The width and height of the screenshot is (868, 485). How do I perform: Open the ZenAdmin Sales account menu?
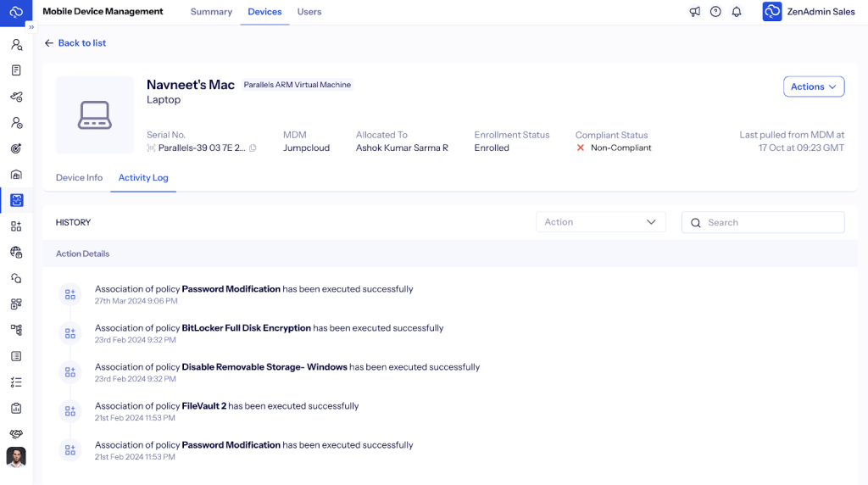tap(808, 12)
